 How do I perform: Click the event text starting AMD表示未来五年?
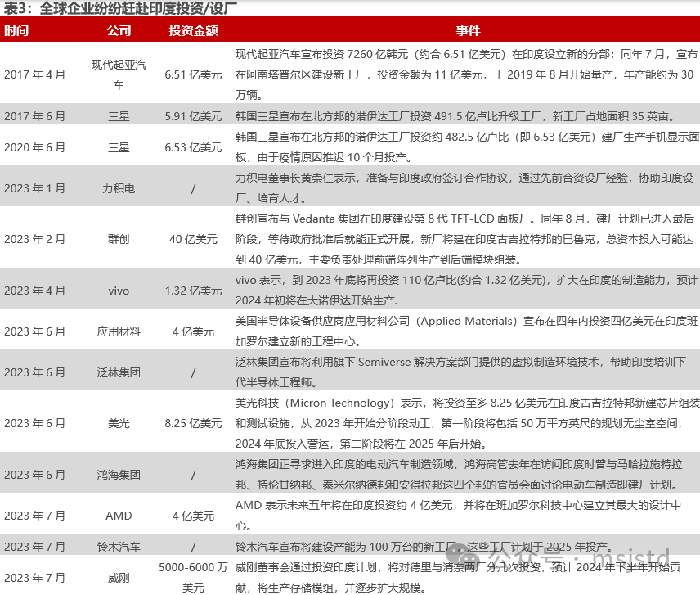point(458,516)
